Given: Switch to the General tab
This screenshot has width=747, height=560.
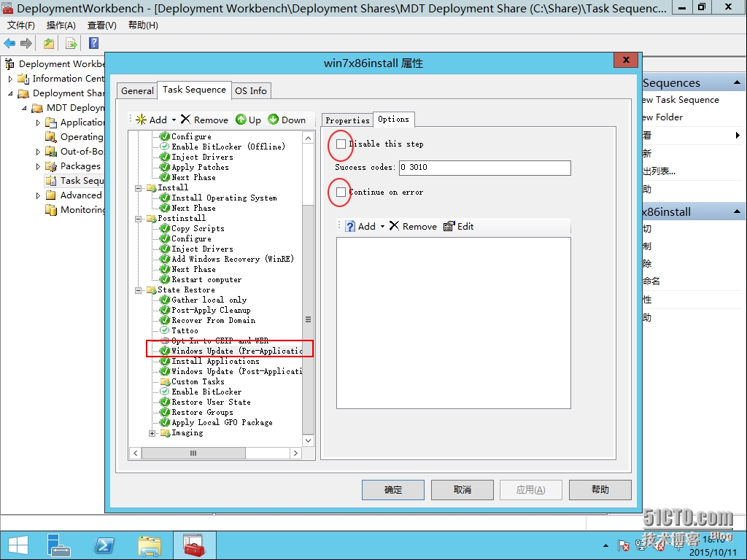Looking at the screenshot, I should click(137, 90).
